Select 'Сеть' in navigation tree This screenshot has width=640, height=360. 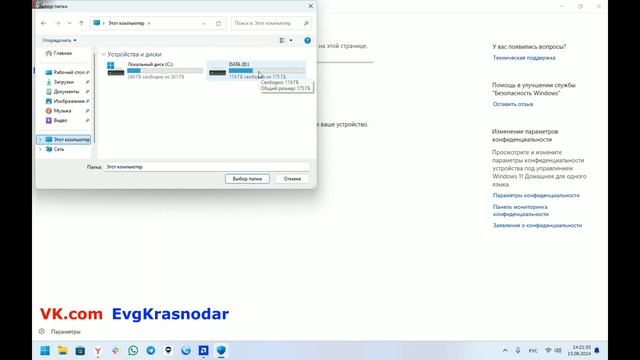pos(55,149)
